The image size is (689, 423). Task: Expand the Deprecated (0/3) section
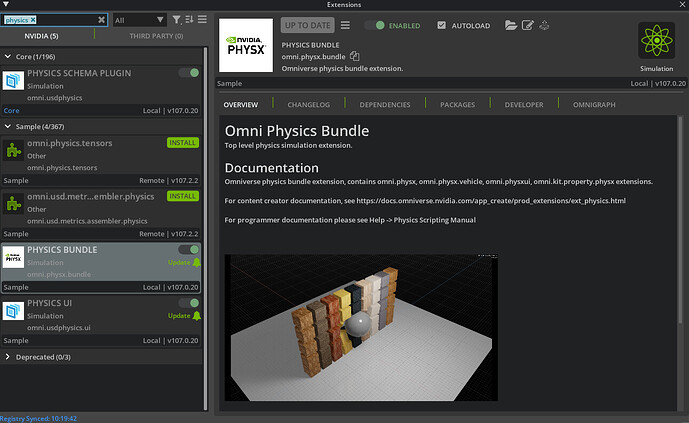click(x=9, y=356)
